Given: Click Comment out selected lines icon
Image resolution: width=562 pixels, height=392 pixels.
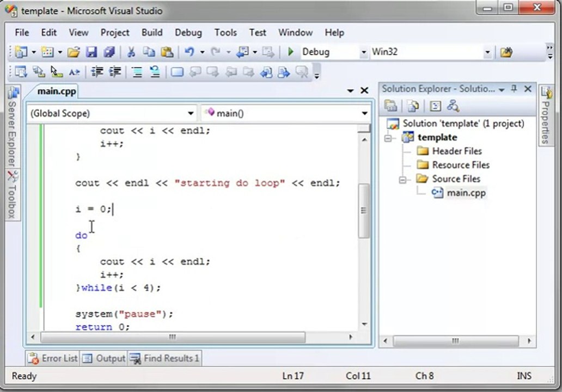Looking at the screenshot, I should pyautogui.click(x=137, y=72).
